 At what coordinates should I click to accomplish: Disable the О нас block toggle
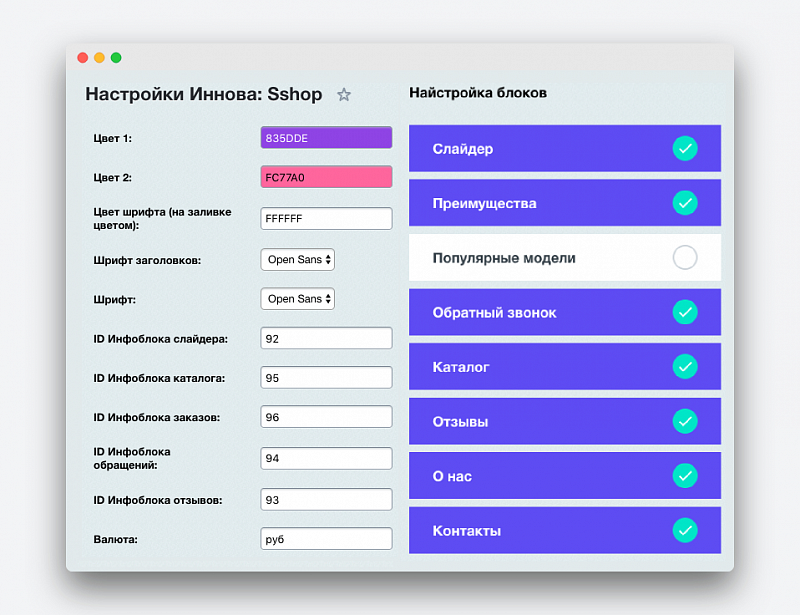pos(686,476)
